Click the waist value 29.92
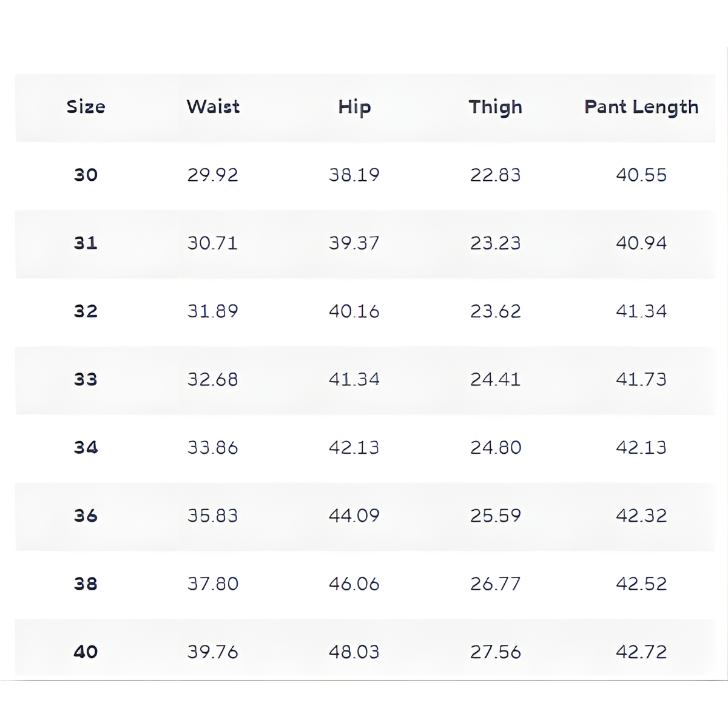This screenshot has height=728, width=728. [x=212, y=175]
